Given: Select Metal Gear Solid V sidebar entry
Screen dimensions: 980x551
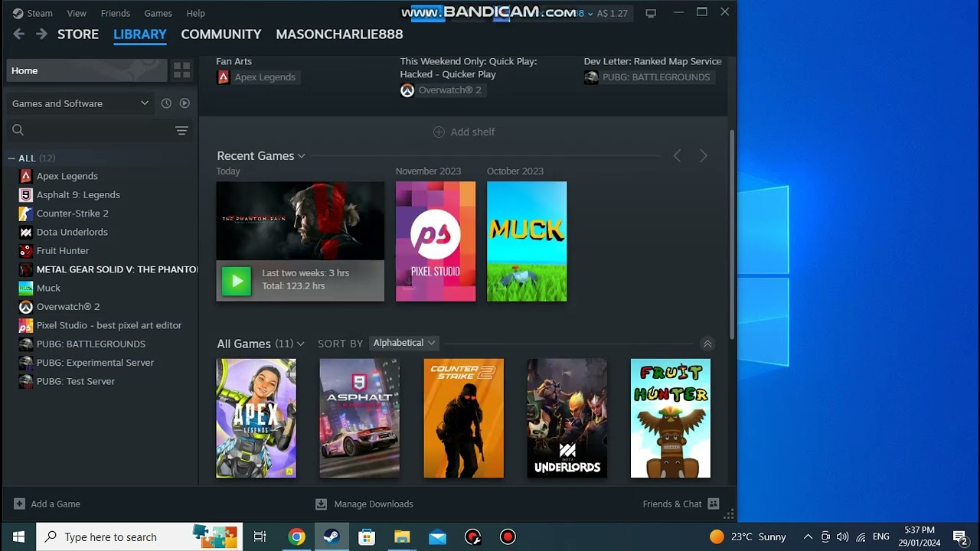Looking at the screenshot, I should 108,269.
